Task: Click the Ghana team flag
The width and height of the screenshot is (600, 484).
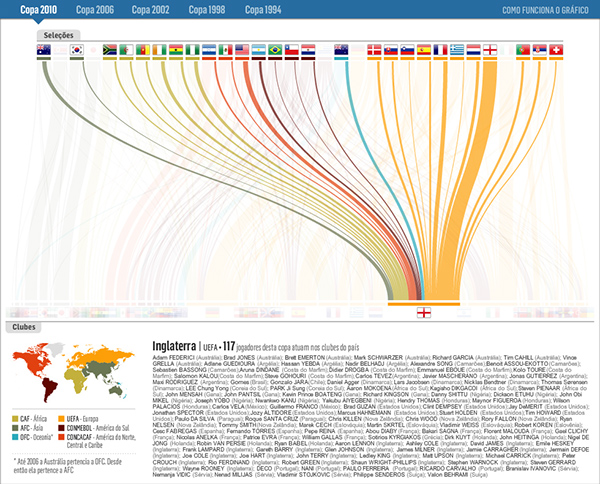Action: (x=176, y=50)
